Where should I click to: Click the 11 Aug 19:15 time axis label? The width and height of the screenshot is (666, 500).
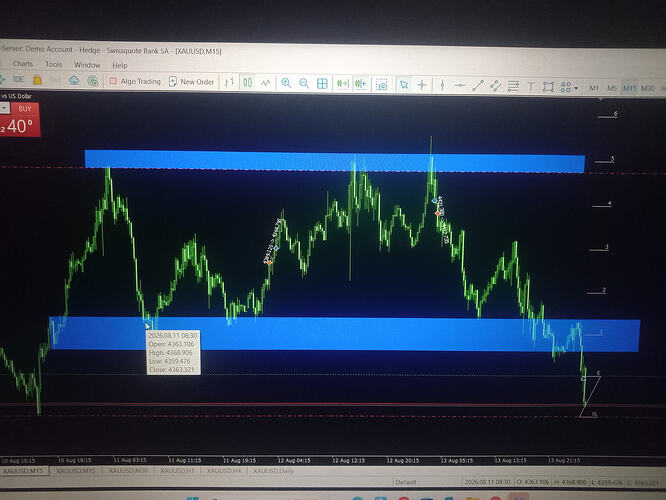[240, 460]
